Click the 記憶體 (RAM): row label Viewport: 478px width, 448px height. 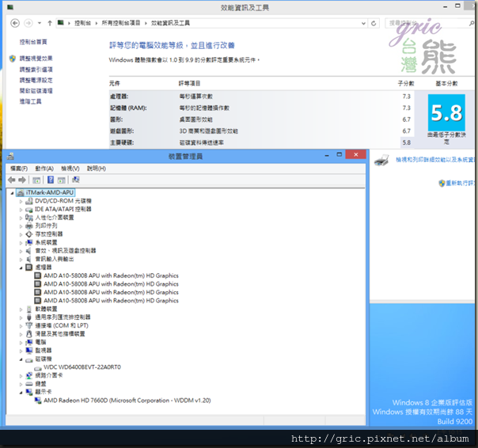click(128, 108)
